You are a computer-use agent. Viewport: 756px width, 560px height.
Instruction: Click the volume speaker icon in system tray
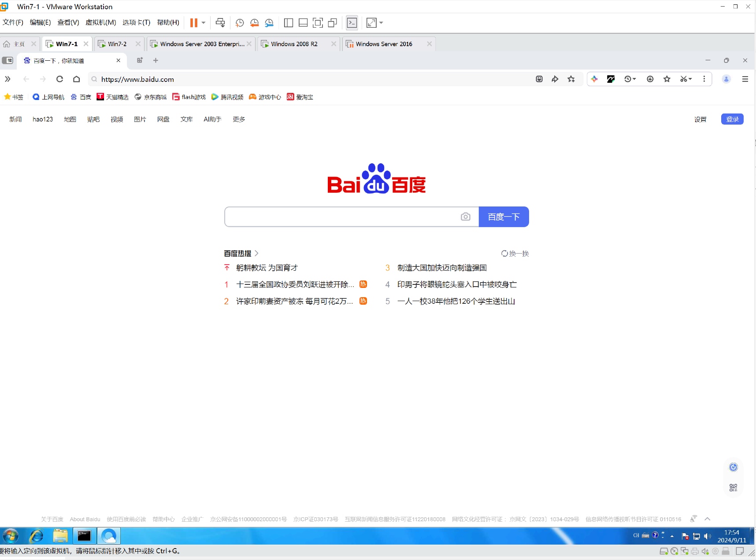(707, 536)
